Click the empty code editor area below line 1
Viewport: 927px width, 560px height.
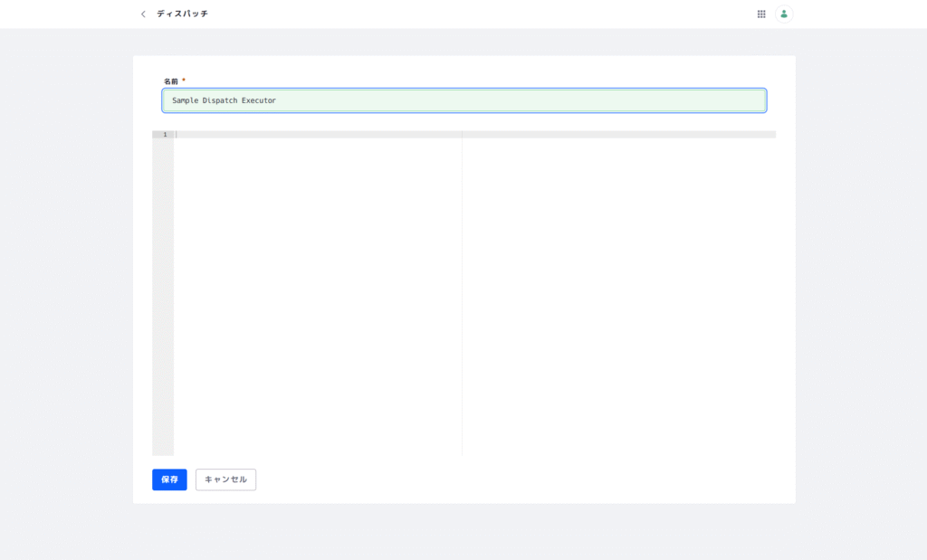tap(317, 289)
